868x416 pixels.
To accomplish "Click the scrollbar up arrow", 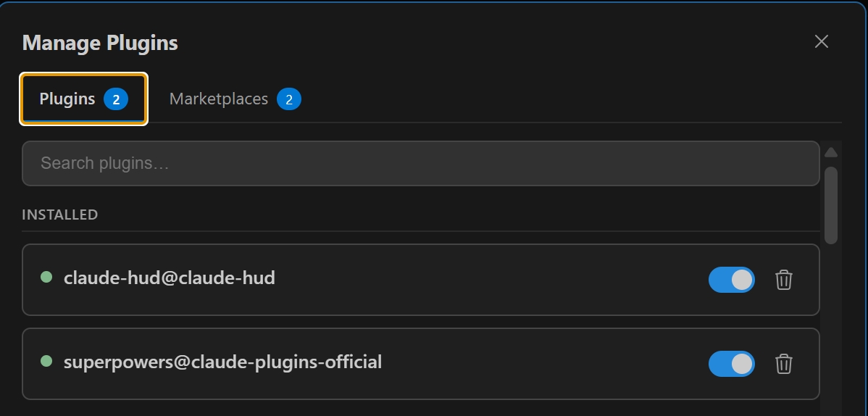I will point(831,152).
